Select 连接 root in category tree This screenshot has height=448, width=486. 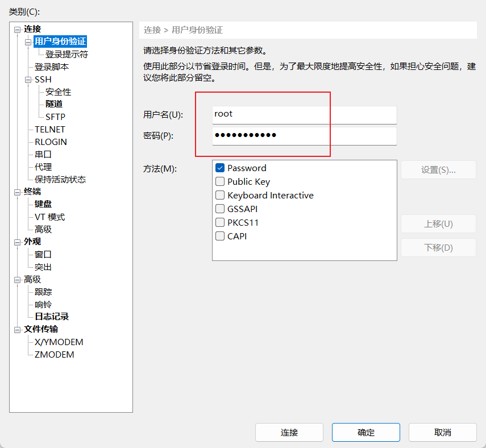(32, 29)
